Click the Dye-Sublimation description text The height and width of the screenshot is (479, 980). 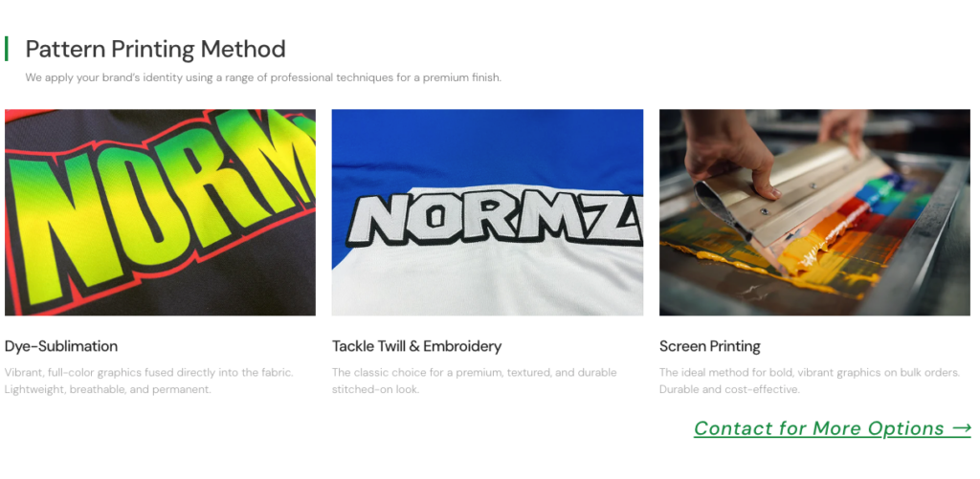148,381
